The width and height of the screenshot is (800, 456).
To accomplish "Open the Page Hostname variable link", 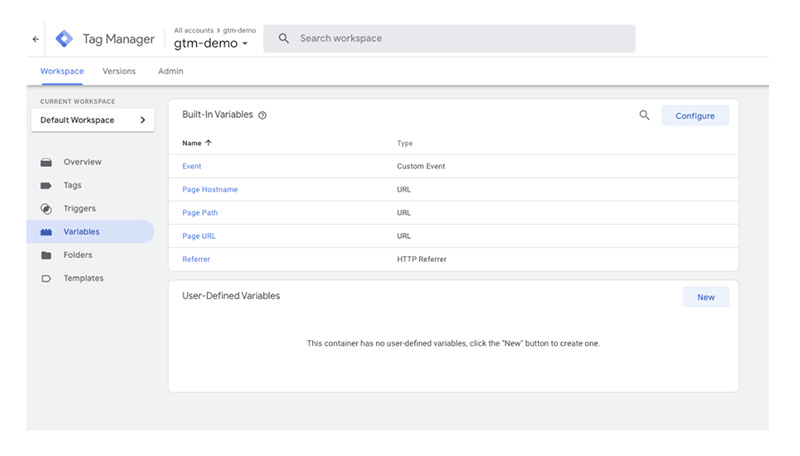I will click(210, 189).
